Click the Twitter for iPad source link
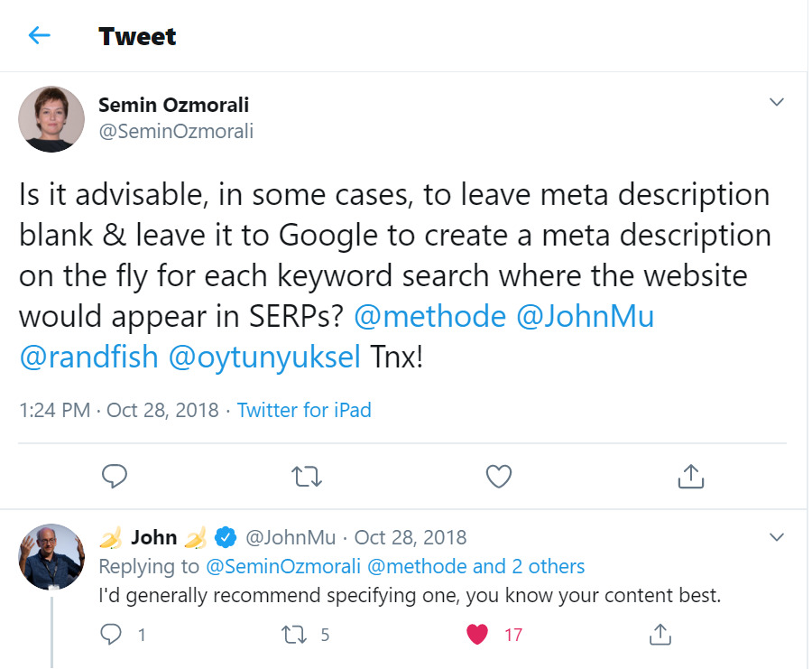The height and width of the screenshot is (669, 812). point(304,410)
